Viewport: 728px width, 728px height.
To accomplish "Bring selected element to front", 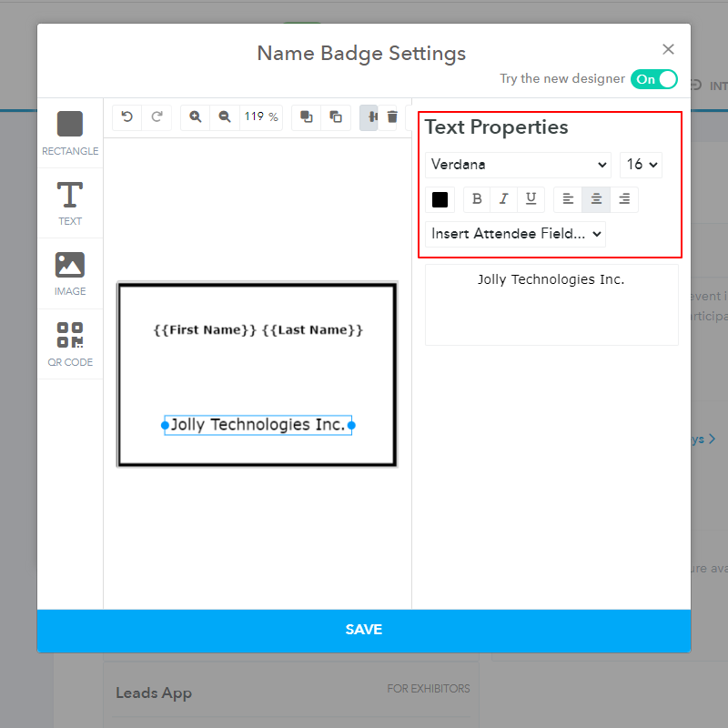I will pyautogui.click(x=307, y=116).
